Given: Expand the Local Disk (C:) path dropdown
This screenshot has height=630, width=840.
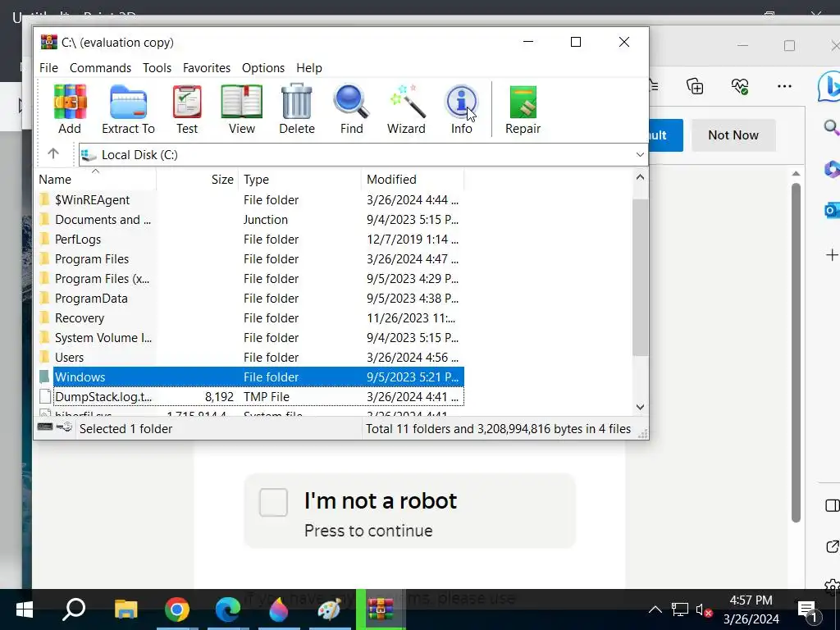Looking at the screenshot, I should 640,155.
